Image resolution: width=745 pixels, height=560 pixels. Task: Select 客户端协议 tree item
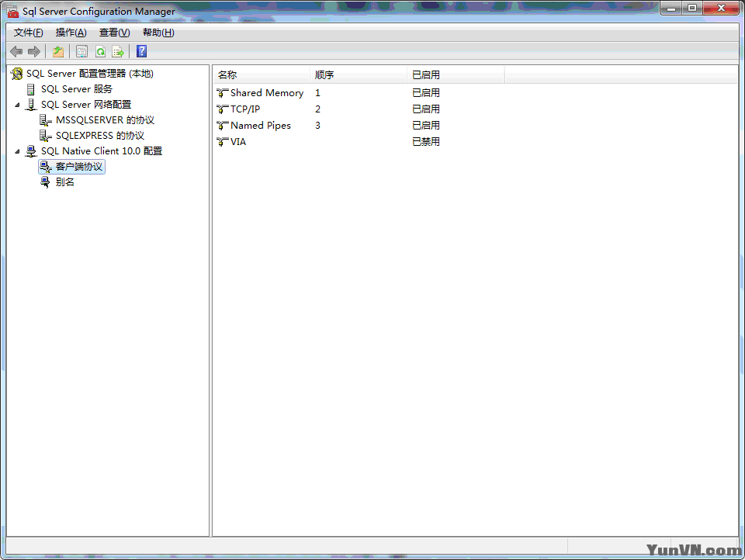[79, 167]
